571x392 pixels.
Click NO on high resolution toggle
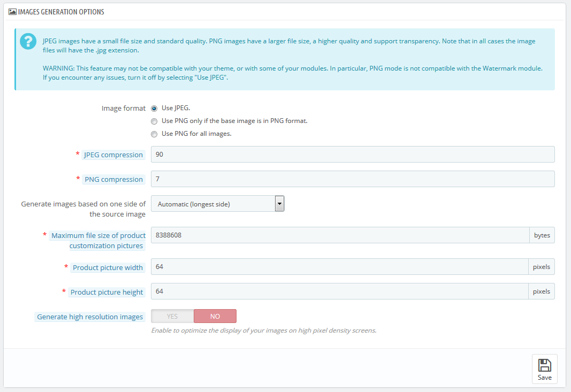coord(215,316)
